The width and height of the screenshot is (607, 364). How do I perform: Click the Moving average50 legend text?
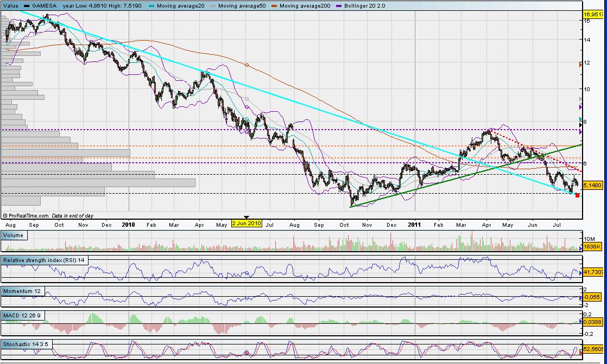pyautogui.click(x=242, y=6)
